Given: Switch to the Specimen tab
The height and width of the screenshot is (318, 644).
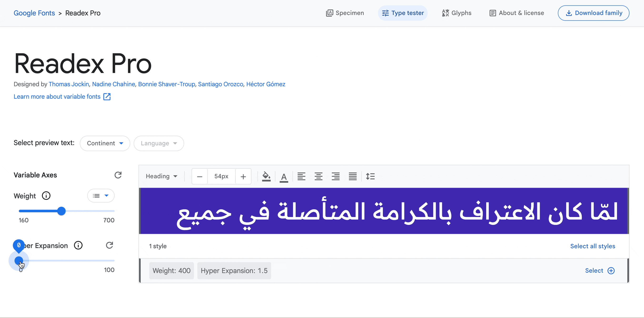Looking at the screenshot, I should (x=345, y=13).
